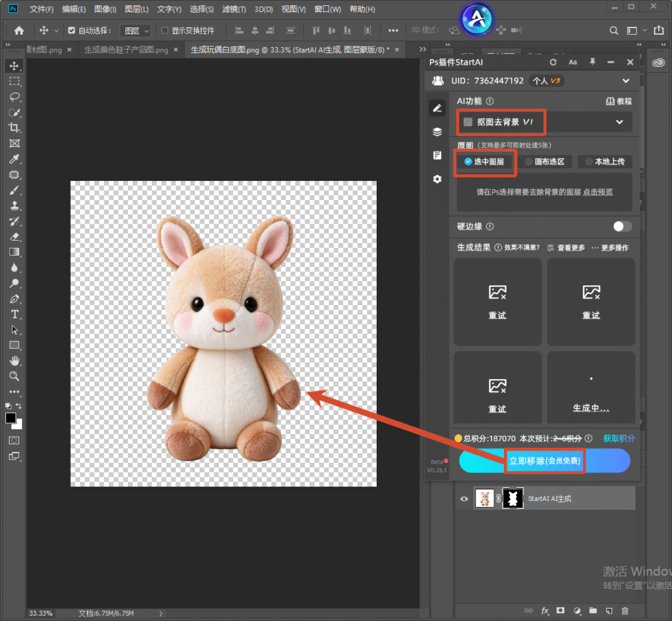
Task: Select the Pen tool
Action: tap(14, 299)
